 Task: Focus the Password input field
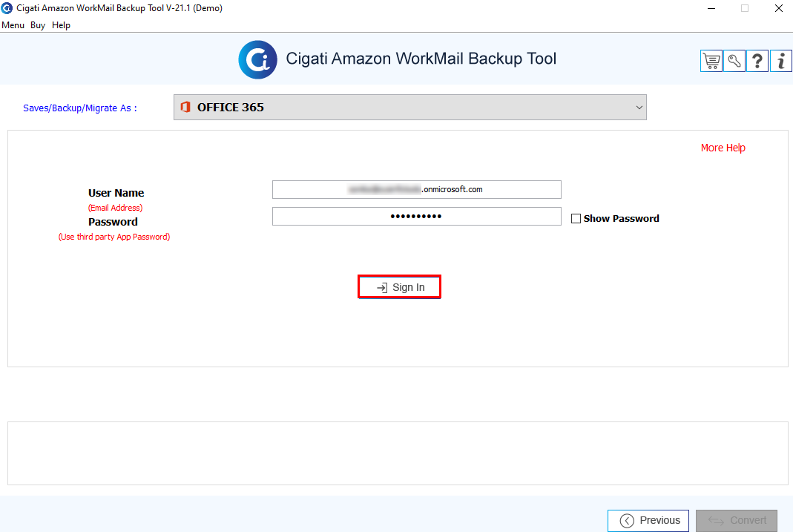417,217
